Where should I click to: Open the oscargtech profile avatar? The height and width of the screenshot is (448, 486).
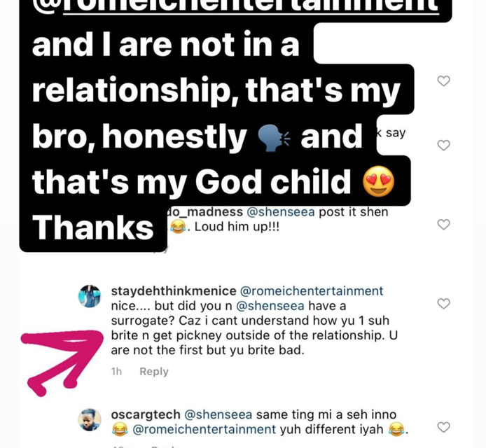[90, 419]
